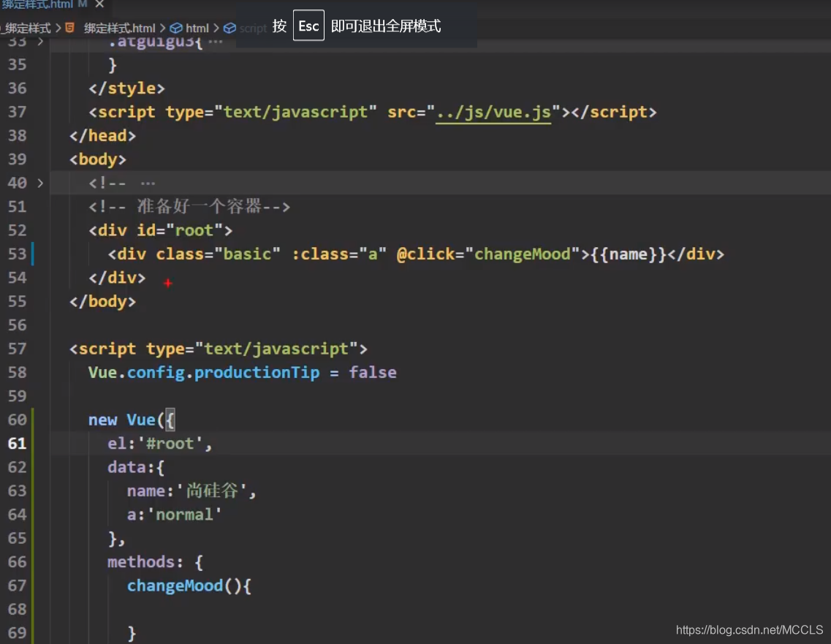The image size is (831, 644).
Task: Click the {{name}} interpolation text
Action: 628,254
